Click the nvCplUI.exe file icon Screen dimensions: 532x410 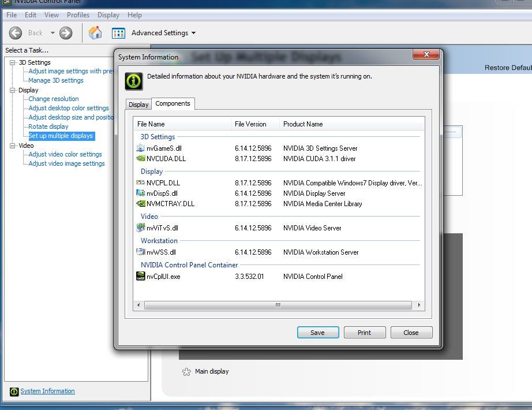[140, 276]
